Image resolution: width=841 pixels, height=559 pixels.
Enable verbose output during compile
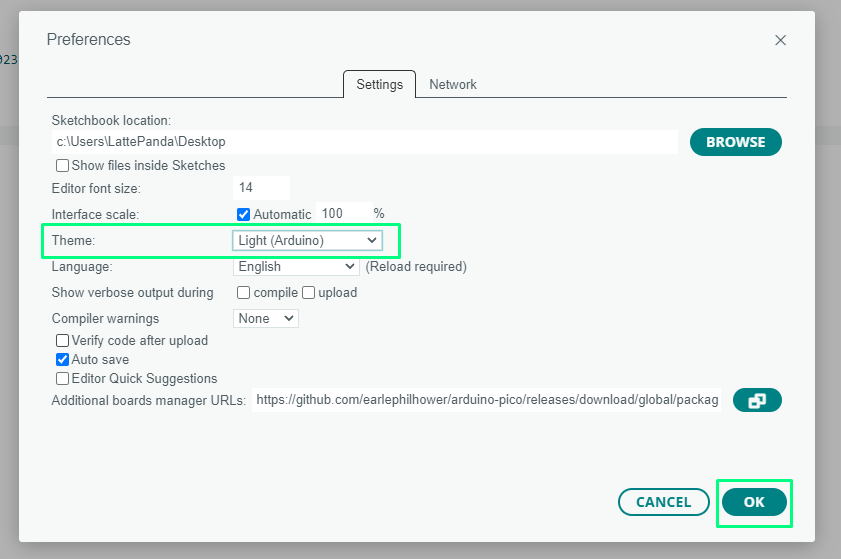[x=243, y=292]
